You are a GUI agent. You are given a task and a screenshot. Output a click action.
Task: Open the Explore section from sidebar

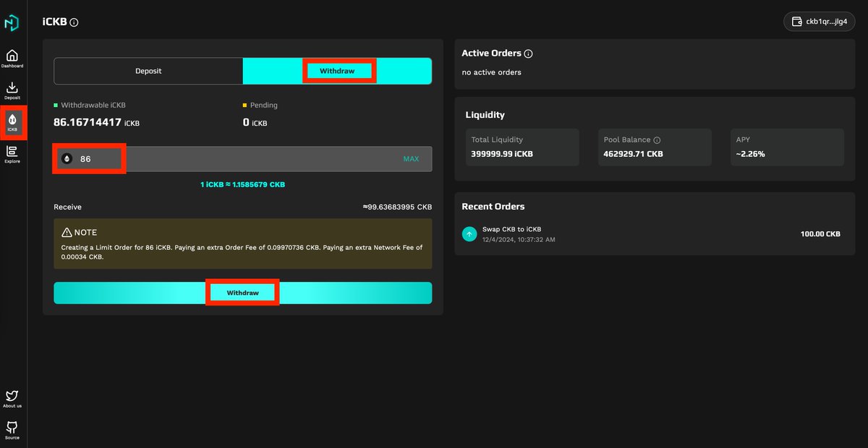(12, 154)
